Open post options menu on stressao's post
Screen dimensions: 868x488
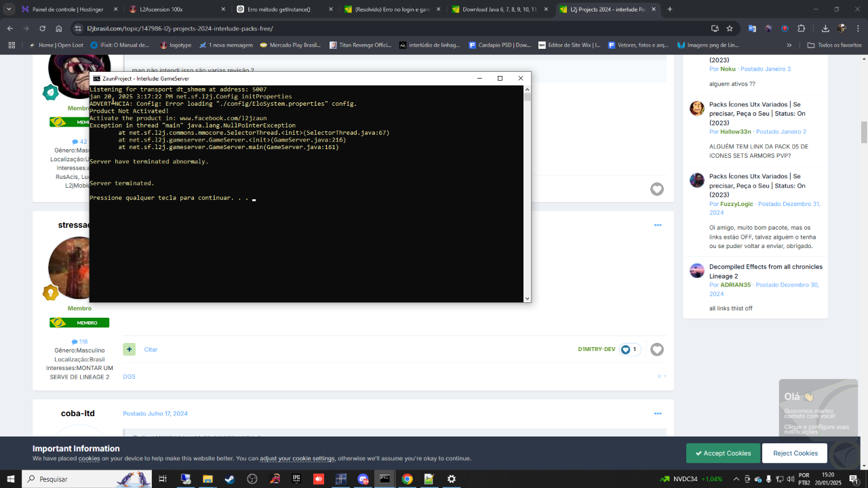[657, 225]
